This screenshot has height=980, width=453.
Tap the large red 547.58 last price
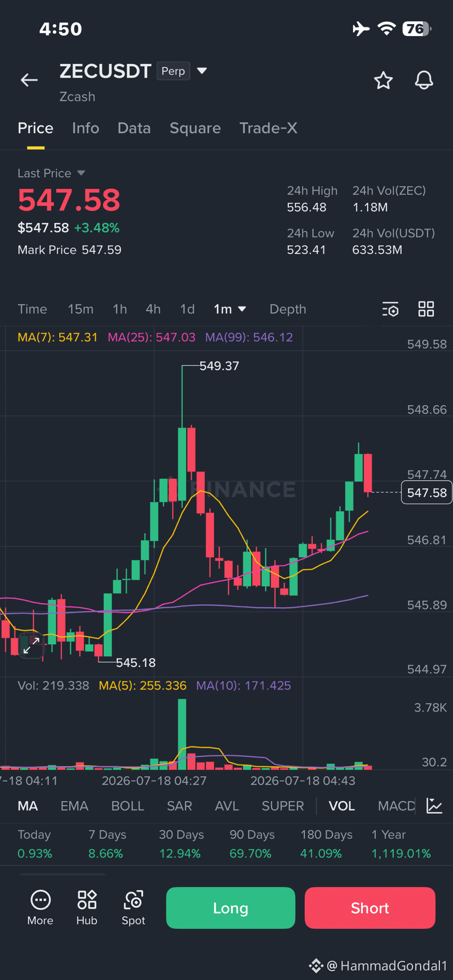69,200
